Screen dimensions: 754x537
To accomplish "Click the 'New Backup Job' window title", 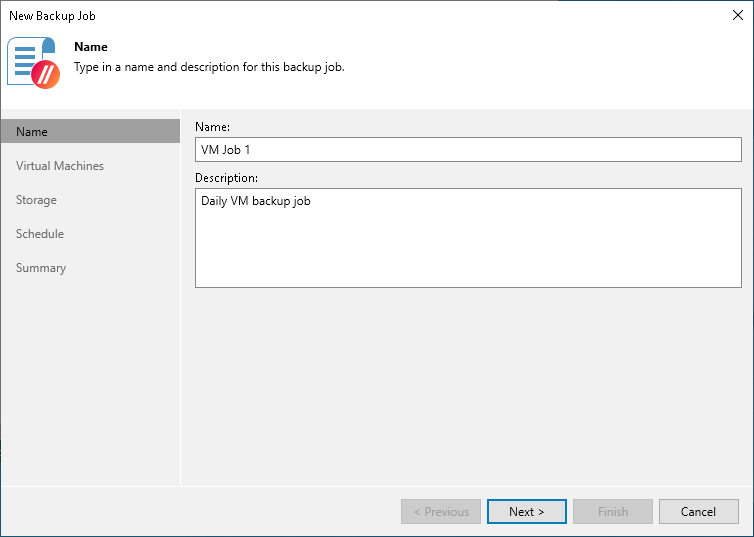I will (x=53, y=16).
